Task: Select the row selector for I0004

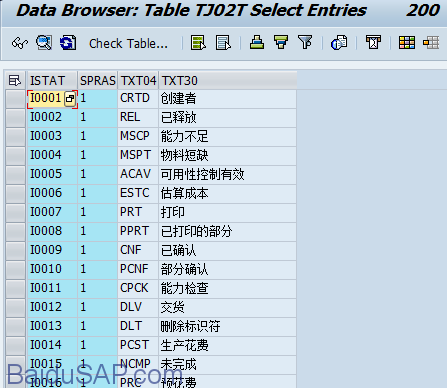Action: coord(15,156)
